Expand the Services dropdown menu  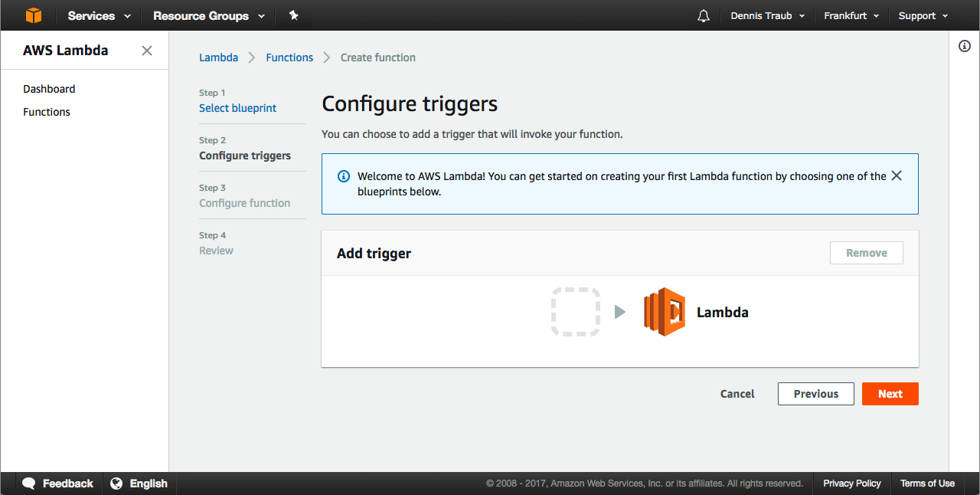pyautogui.click(x=99, y=16)
